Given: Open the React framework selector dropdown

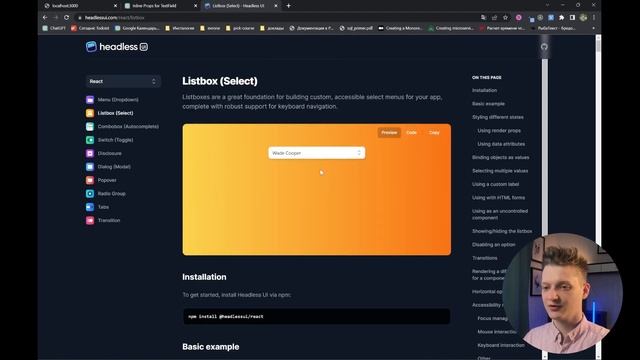Looking at the screenshot, I should (123, 81).
